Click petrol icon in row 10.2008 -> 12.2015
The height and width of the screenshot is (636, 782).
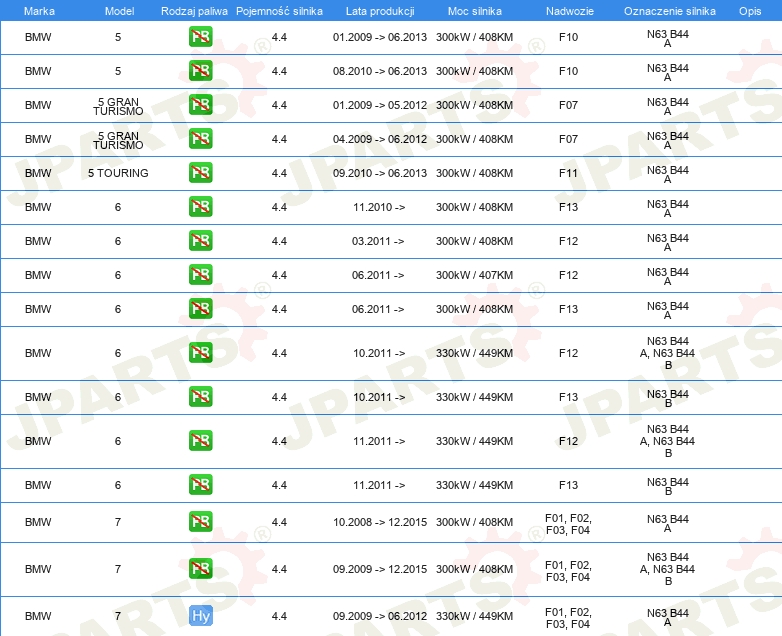200,521
